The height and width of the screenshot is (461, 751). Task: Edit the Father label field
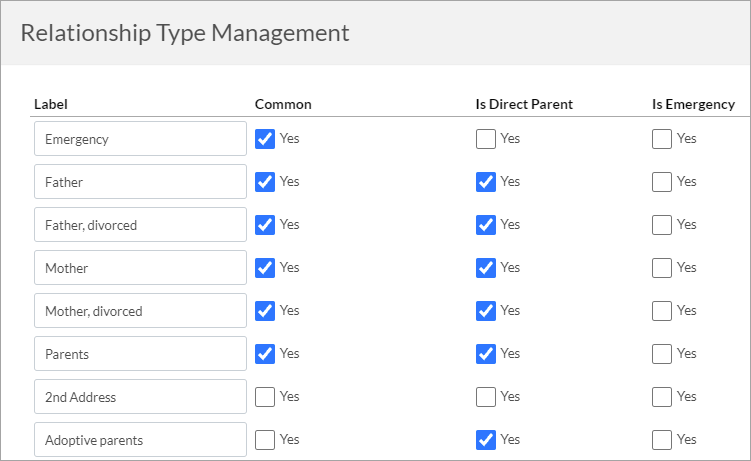pyautogui.click(x=140, y=181)
